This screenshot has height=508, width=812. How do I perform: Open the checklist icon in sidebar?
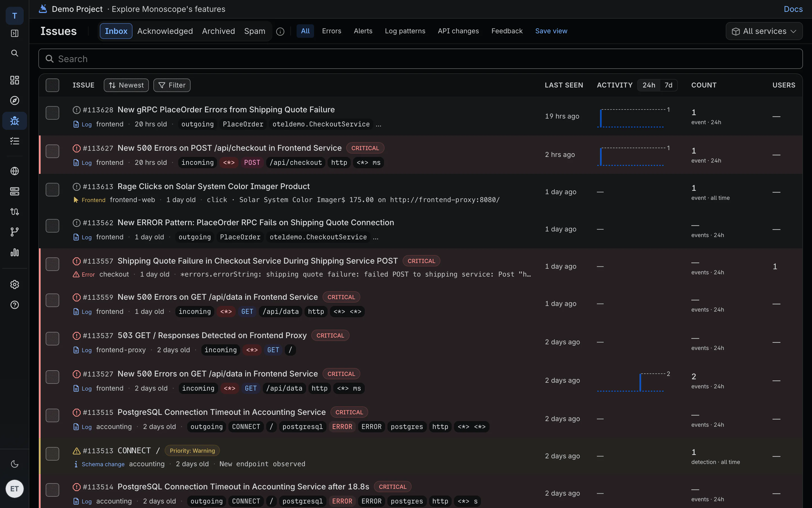point(14,141)
